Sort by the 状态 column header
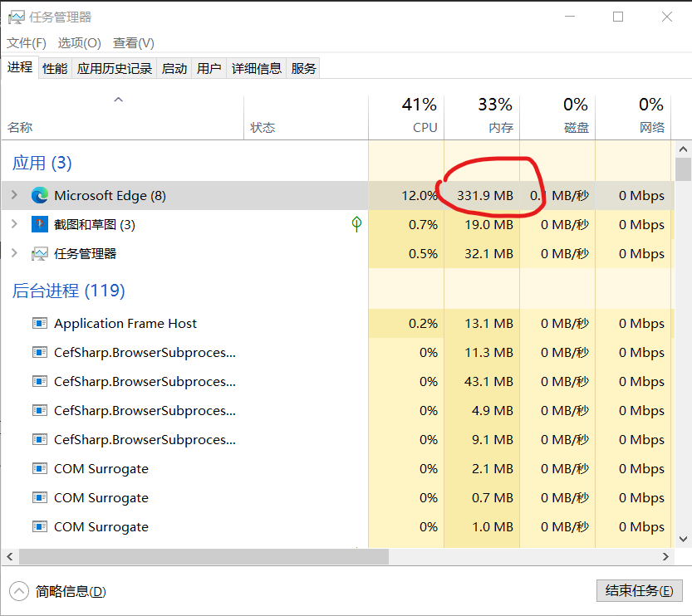This screenshot has height=616, width=692. point(307,118)
